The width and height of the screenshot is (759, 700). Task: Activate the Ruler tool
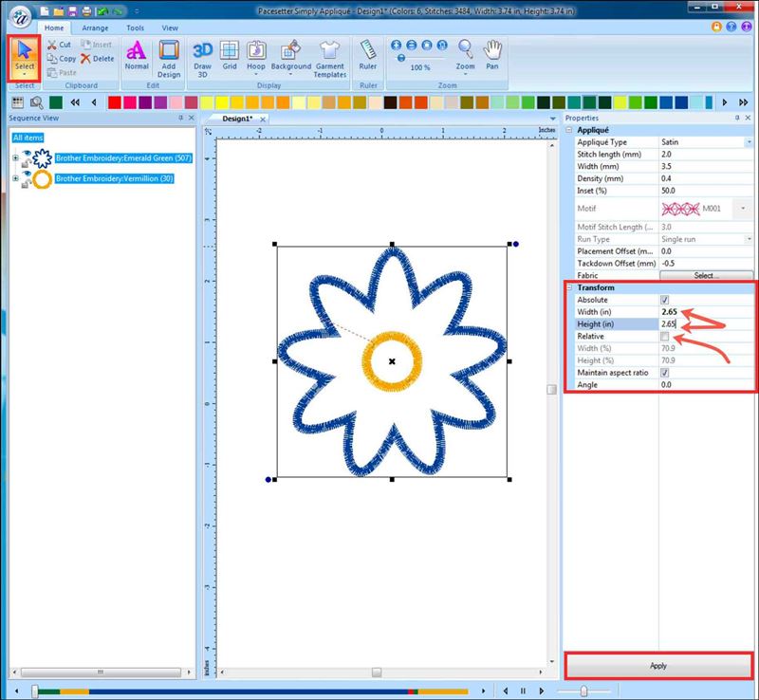368,56
